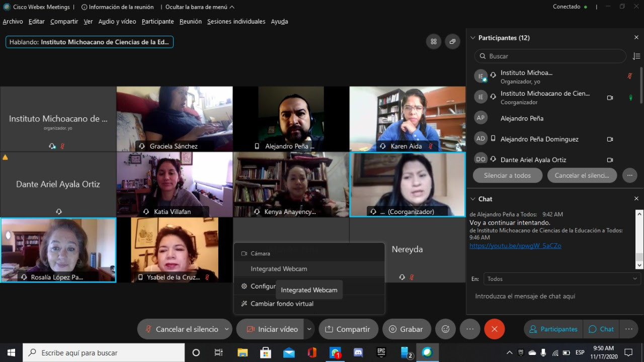
Task: Open the Windows notification center icon
Action: coord(628,352)
